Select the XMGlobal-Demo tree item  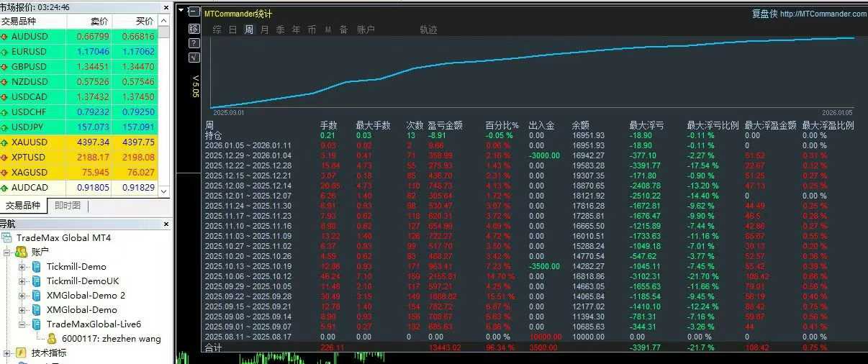tap(81, 310)
